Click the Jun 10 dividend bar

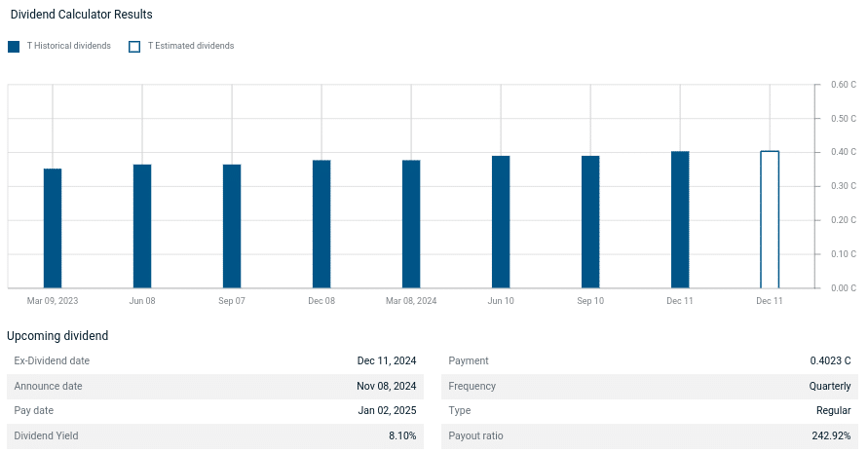501,222
